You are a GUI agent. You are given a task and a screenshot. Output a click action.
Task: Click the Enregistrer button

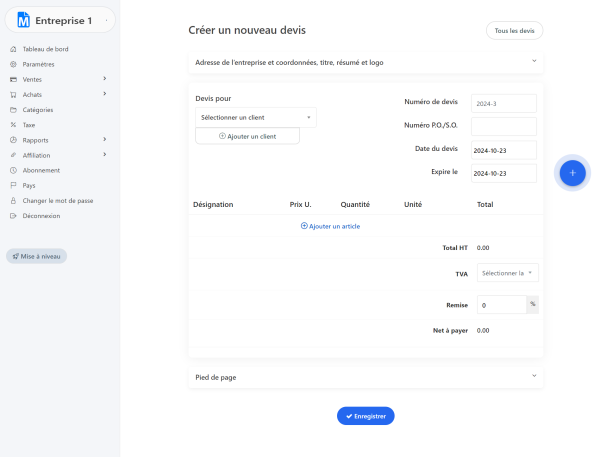coord(365,415)
